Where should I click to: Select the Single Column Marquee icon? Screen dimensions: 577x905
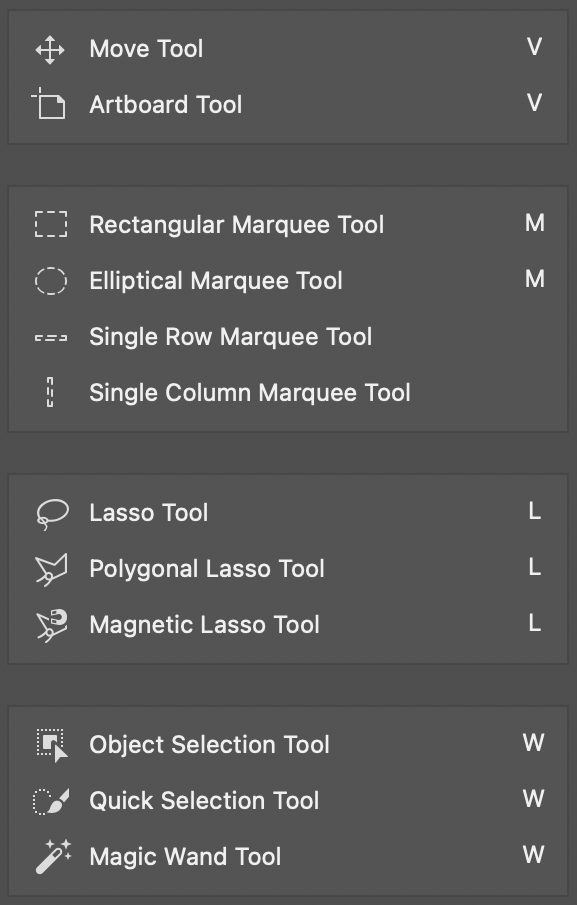[x=50, y=392]
